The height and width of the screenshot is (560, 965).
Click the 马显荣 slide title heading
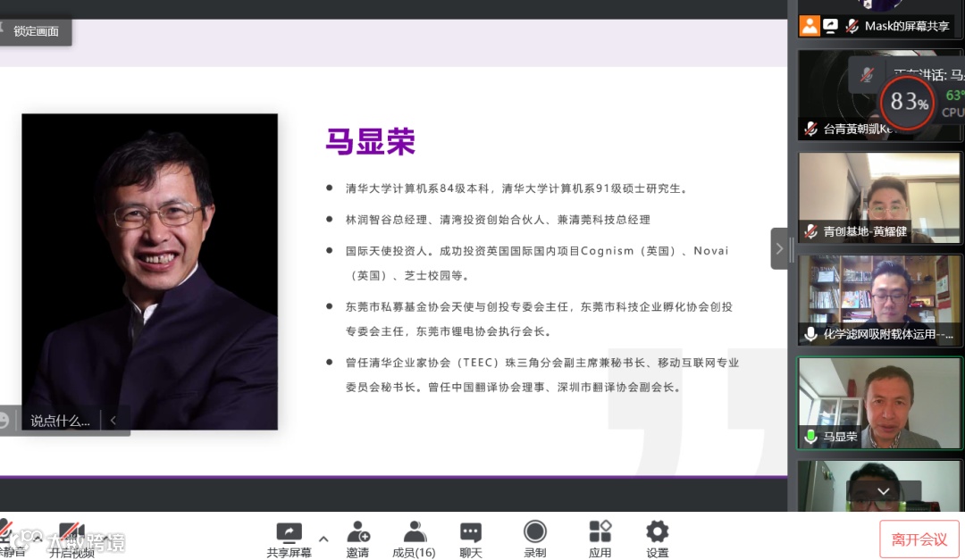click(371, 141)
